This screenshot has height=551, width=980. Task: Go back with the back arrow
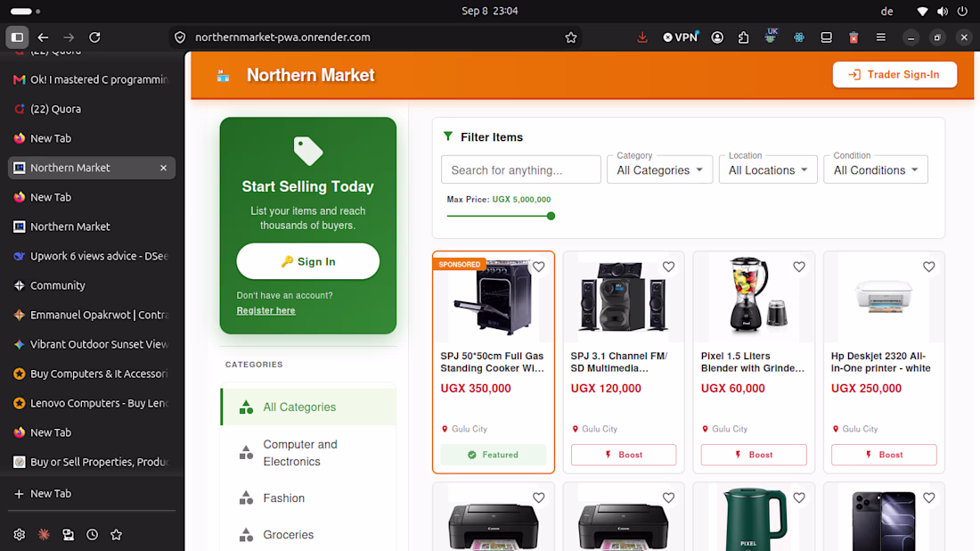[x=43, y=37]
